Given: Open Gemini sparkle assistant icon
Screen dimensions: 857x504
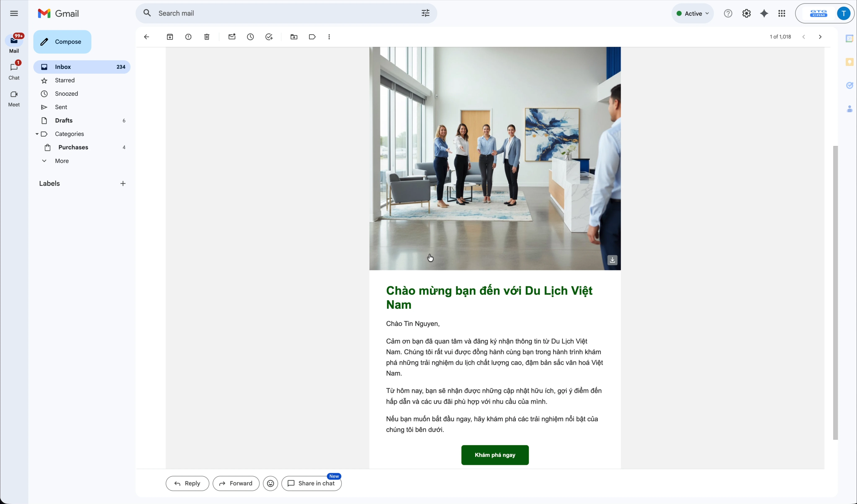Looking at the screenshot, I should click(764, 14).
